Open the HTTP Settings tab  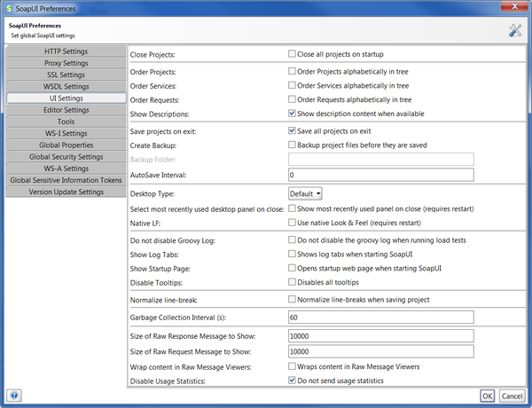coord(66,52)
